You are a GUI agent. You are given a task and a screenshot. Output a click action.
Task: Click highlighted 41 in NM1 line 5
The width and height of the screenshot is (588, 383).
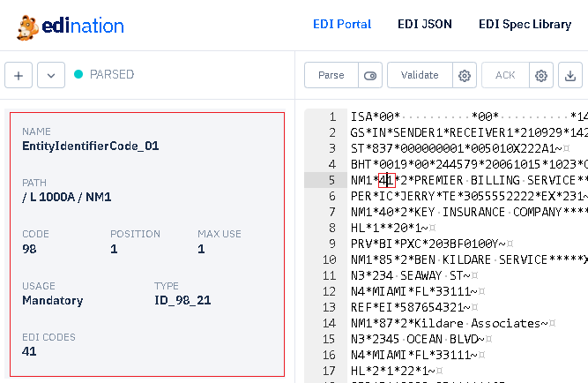387,180
